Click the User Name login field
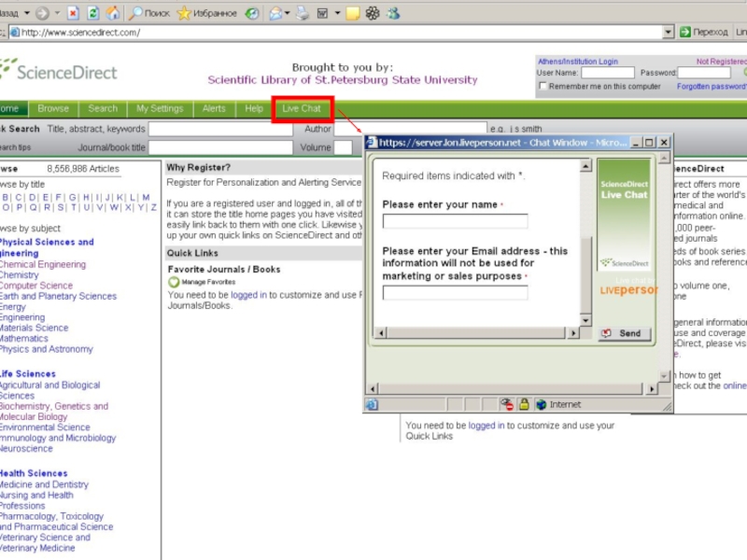Image resolution: width=747 pixels, height=560 pixels. click(x=608, y=73)
